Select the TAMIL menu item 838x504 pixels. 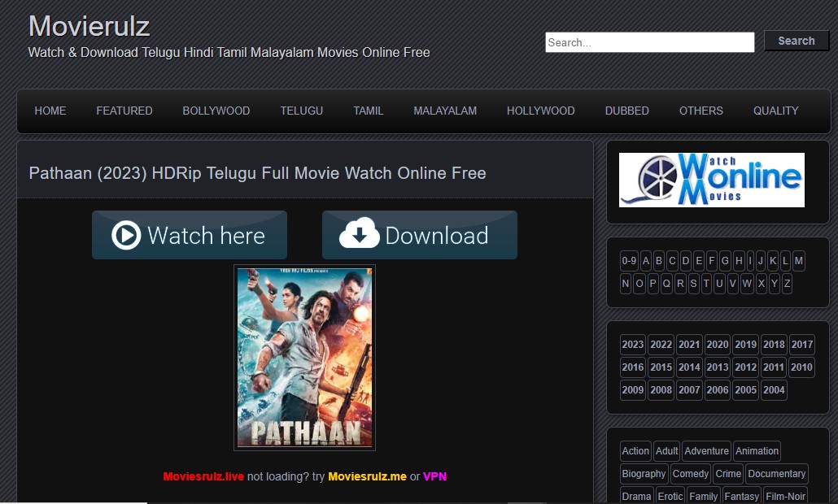369,111
